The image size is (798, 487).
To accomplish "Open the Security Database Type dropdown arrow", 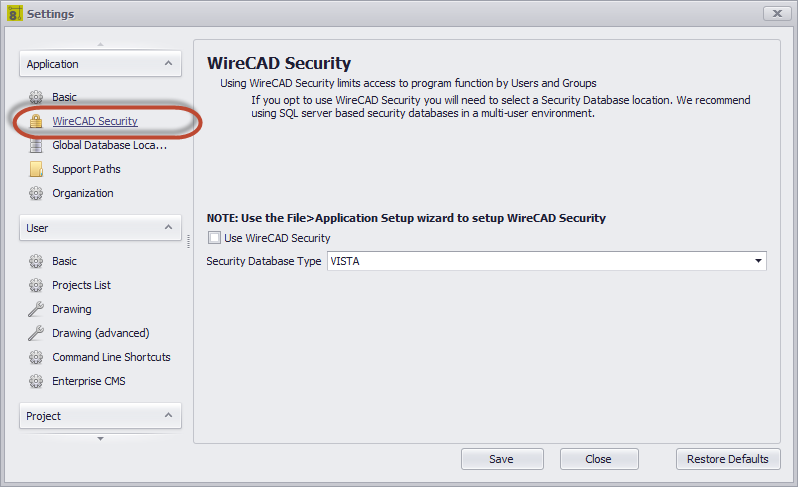I will (758, 261).
